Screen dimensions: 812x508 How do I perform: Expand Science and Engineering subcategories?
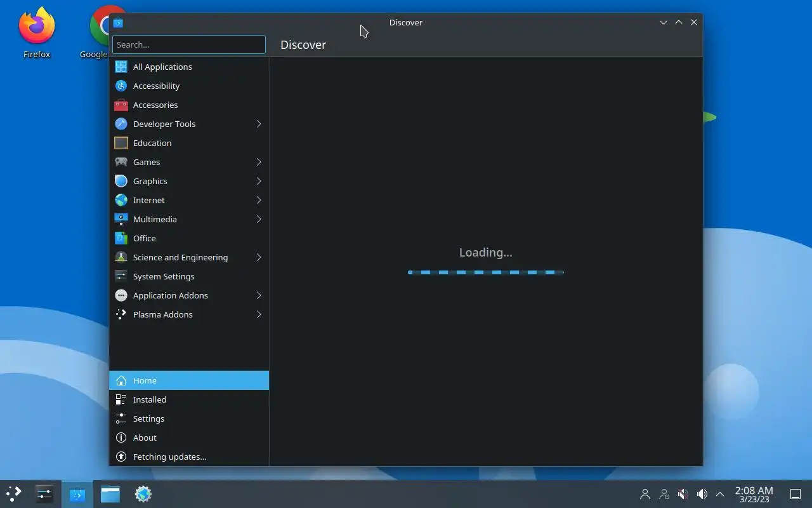tap(259, 257)
